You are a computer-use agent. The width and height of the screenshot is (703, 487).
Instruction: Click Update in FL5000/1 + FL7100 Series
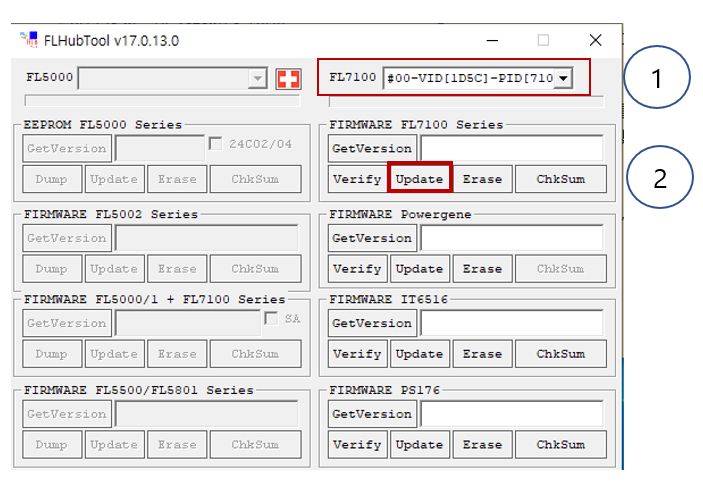114,354
